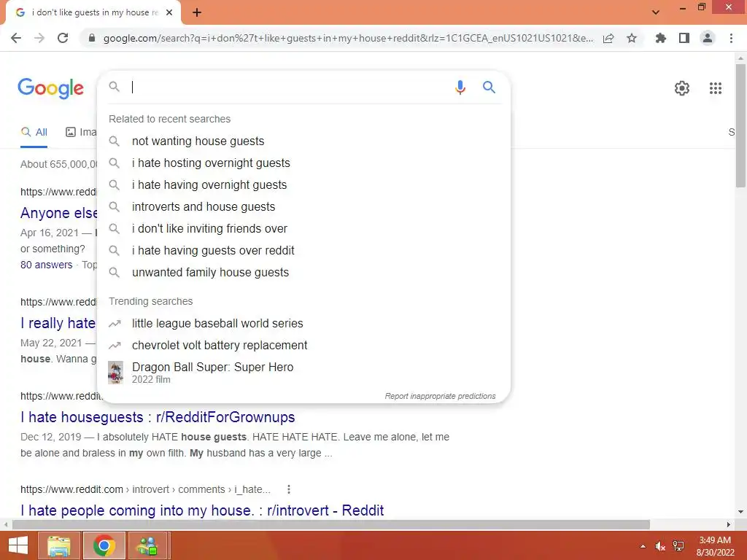The width and height of the screenshot is (747, 560).
Task: Open the Chrome profile avatar icon
Action: (x=708, y=38)
